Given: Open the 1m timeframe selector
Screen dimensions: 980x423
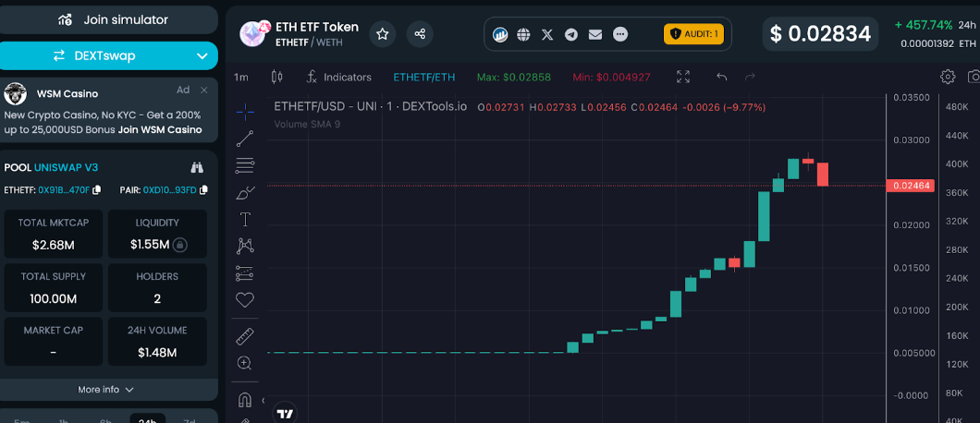Looking at the screenshot, I should 241,77.
